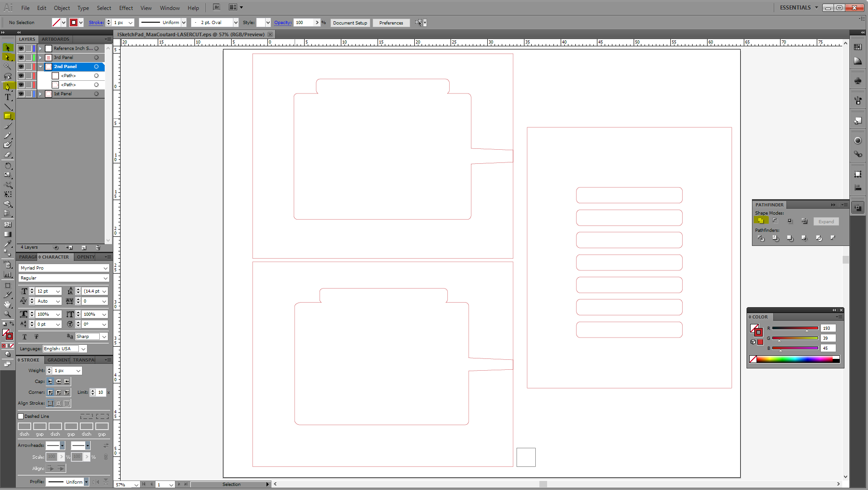Click the Unite shape mode in Pathfinder
Image resolution: width=868 pixels, height=490 pixels.
[761, 221]
